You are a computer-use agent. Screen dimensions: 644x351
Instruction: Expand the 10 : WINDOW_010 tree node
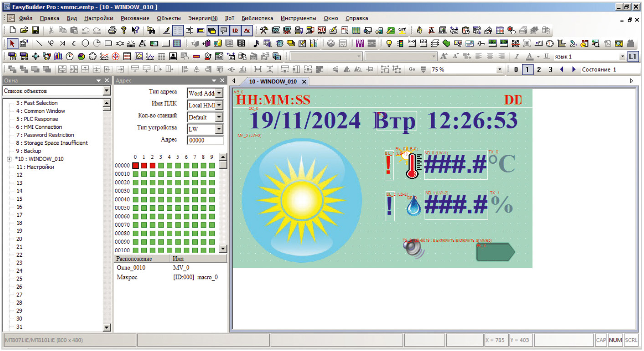tap(9, 159)
